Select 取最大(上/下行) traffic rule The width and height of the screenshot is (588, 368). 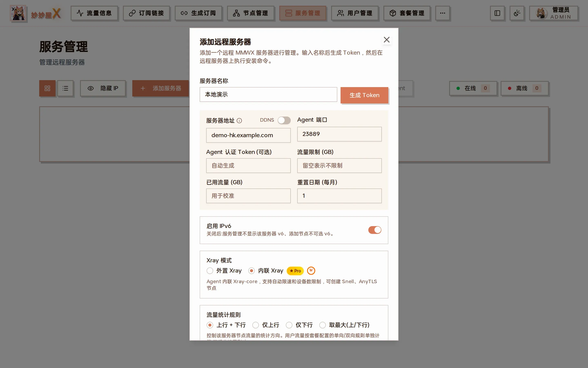[322, 325]
